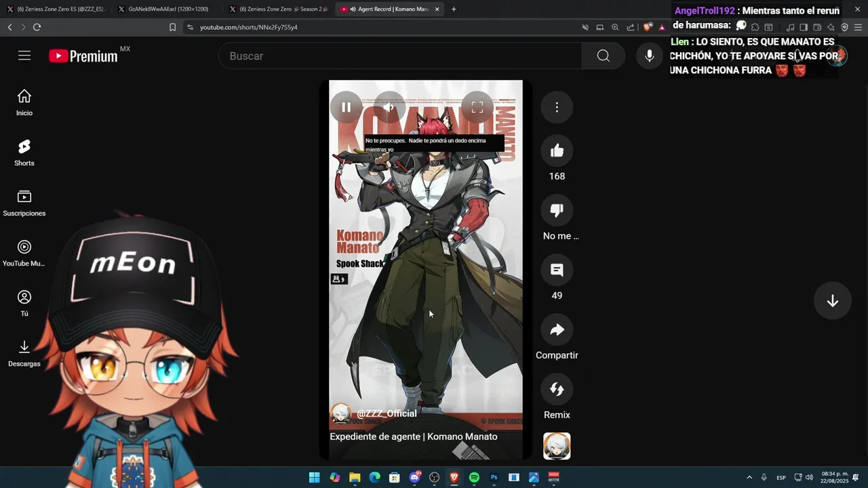The image size is (868, 488).
Task: Open taskbar volume control
Action: (x=809, y=478)
